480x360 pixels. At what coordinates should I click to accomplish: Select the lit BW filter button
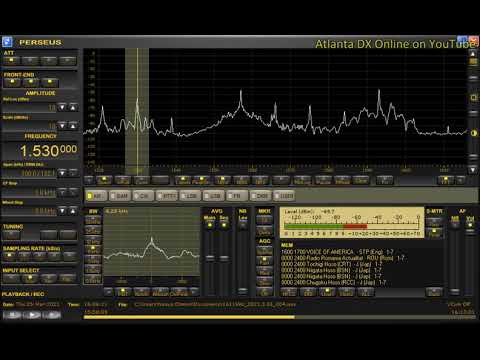(93, 249)
